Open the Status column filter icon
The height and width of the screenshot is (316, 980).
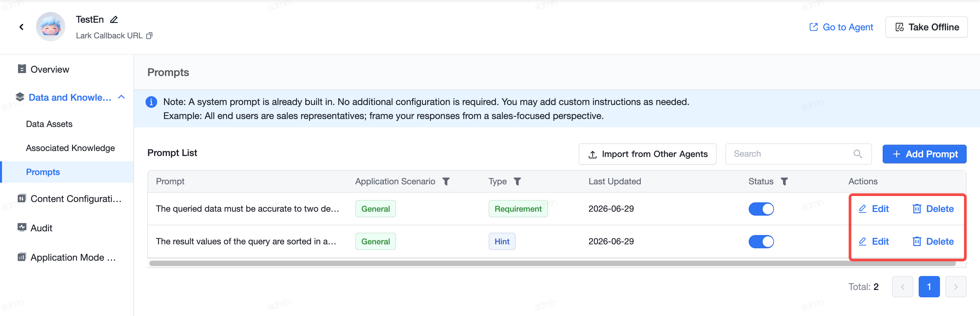(x=784, y=181)
